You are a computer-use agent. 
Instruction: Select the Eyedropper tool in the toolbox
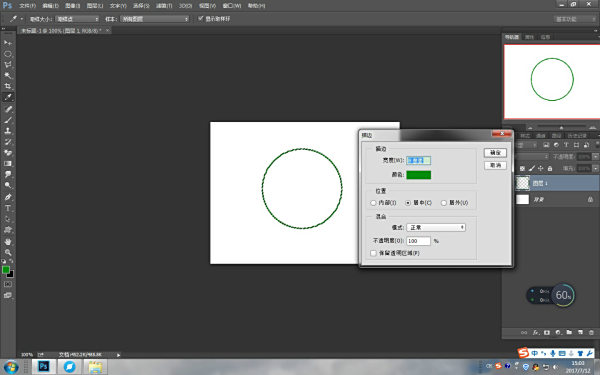[x=8, y=97]
